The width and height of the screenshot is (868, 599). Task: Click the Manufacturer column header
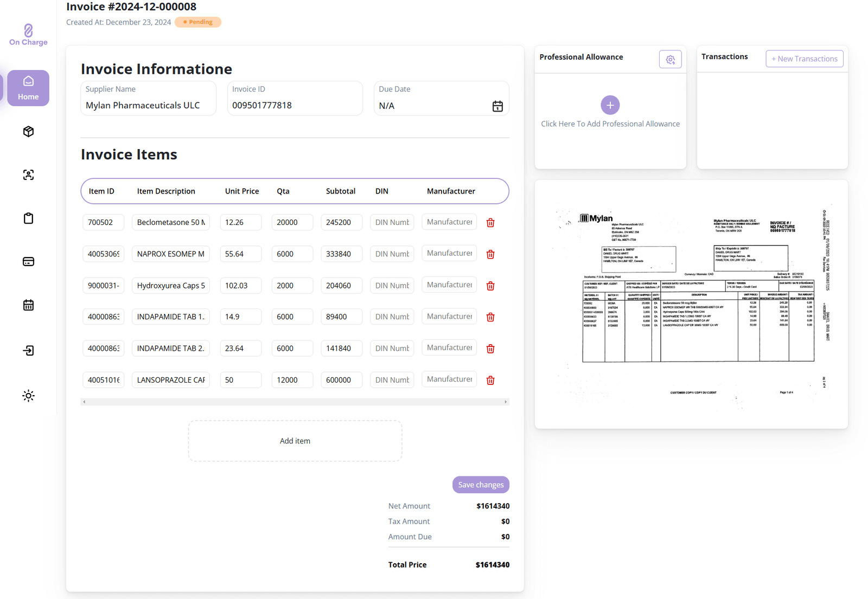451,191
